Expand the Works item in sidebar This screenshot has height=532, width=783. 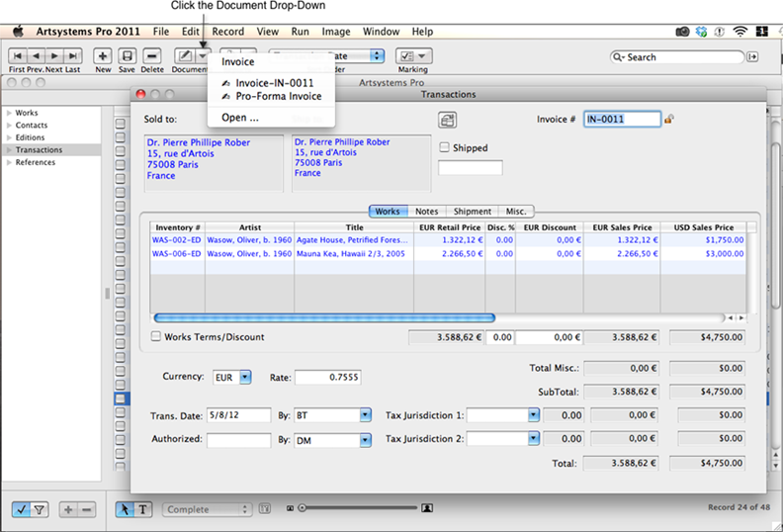pyautogui.click(x=10, y=114)
